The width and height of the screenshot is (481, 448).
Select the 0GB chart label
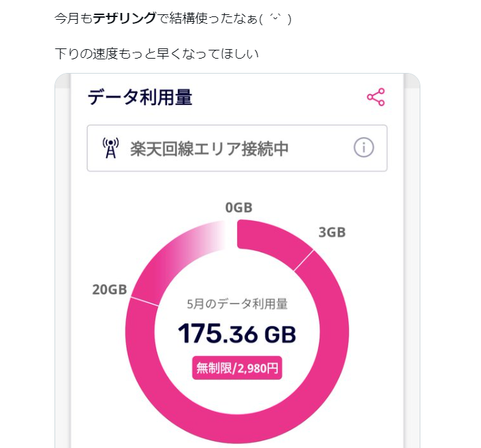click(238, 208)
